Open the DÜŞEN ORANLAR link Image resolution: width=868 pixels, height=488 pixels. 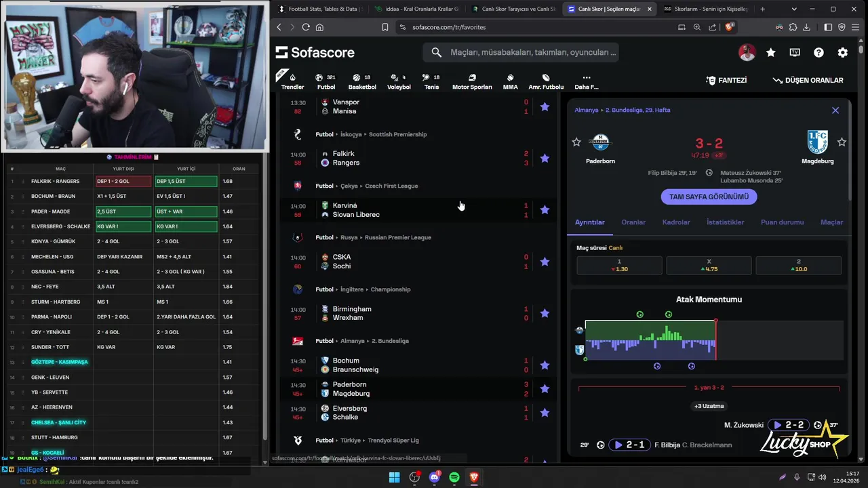[808, 80]
